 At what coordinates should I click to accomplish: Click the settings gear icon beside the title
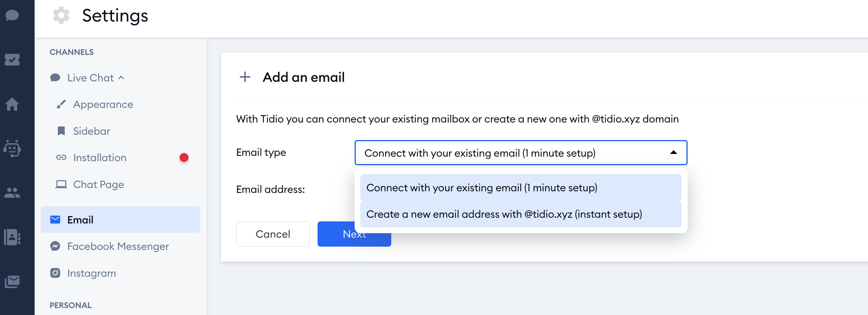[x=61, y=15]
